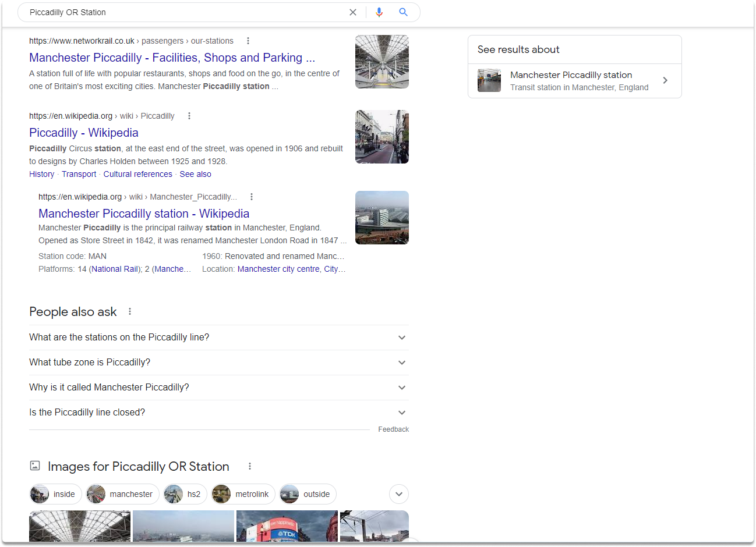Image resolution: width=756 pixels, height=547 pixels.
Task: Click the networkrail.co.uk result URL
Action: click(x=131, y=41)
